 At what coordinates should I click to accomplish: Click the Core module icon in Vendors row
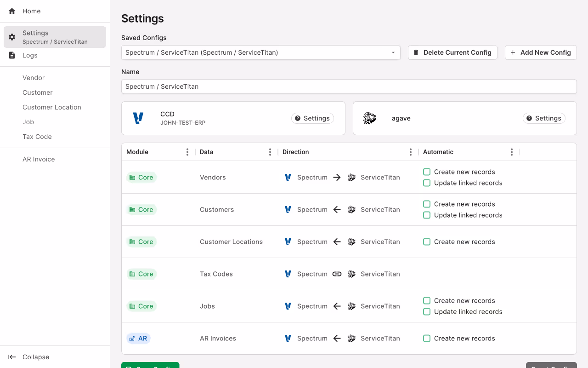click(x=132, y=178)
